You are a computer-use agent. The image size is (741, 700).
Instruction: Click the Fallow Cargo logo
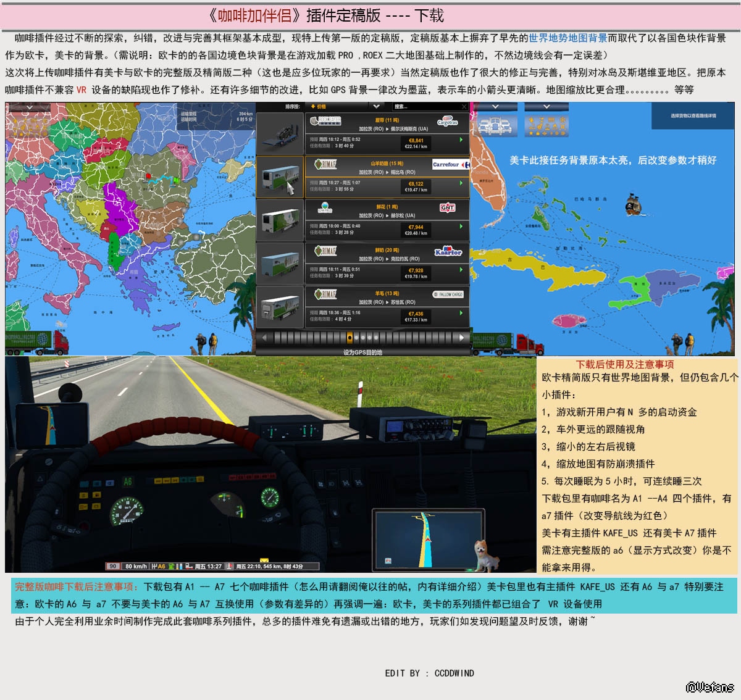click(x=448, y=294)
